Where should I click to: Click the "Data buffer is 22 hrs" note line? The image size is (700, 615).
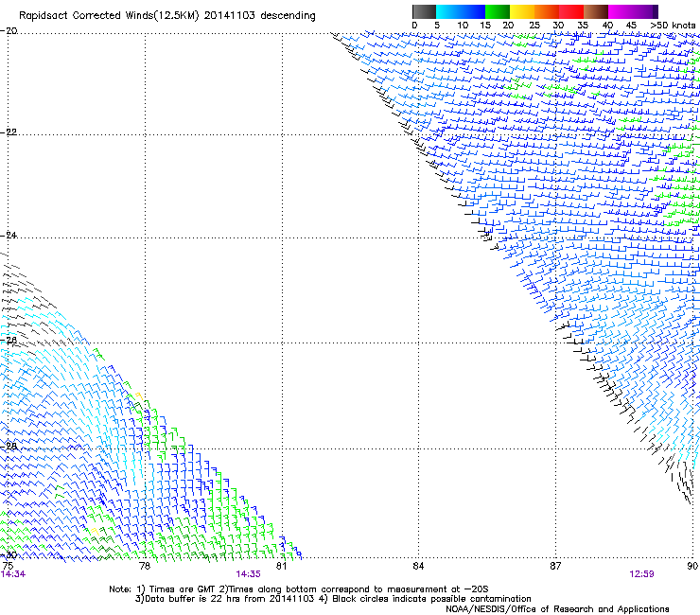pos(333,599)
